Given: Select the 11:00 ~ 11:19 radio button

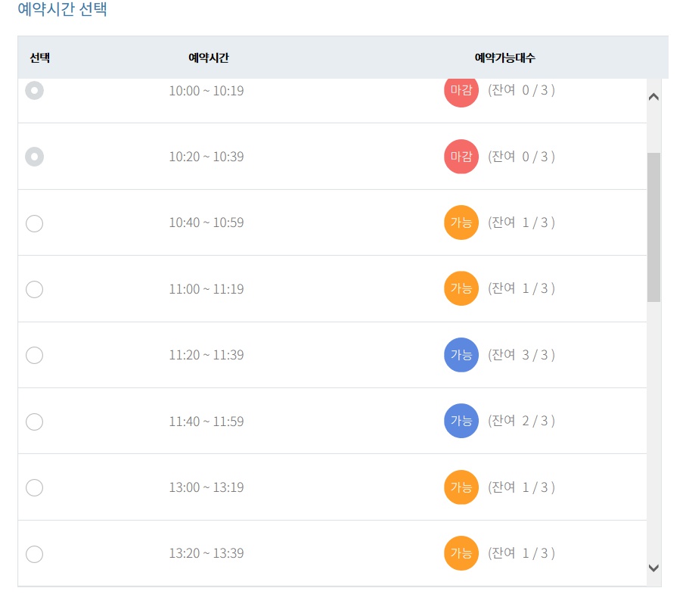Looking at the screenshot, I should click(x=35, y=289).
